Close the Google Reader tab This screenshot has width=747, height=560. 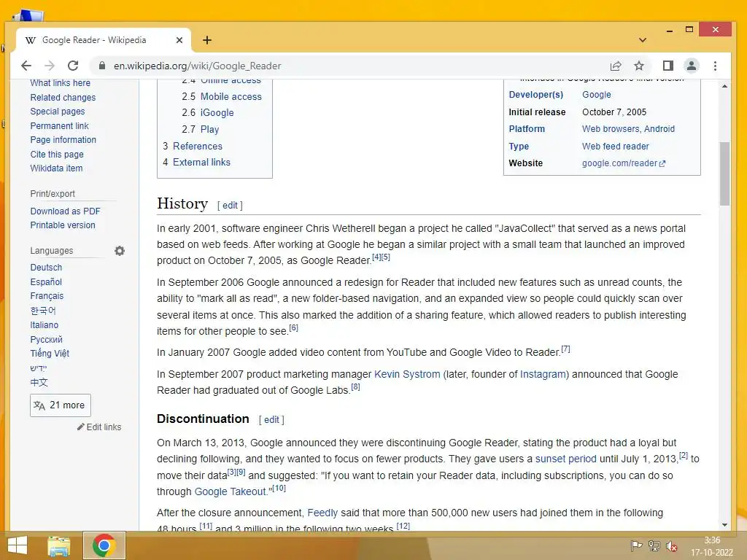coord(179,40)
